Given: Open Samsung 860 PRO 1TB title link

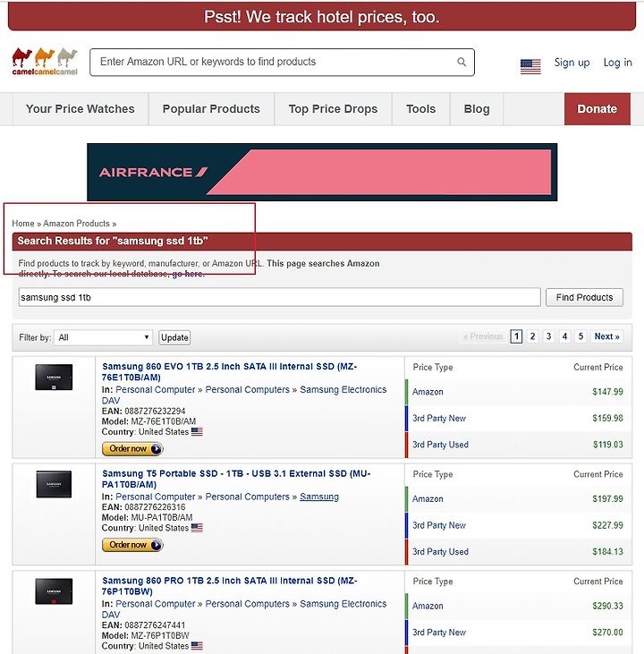Looking at the screenshot, I should point(229,586).
